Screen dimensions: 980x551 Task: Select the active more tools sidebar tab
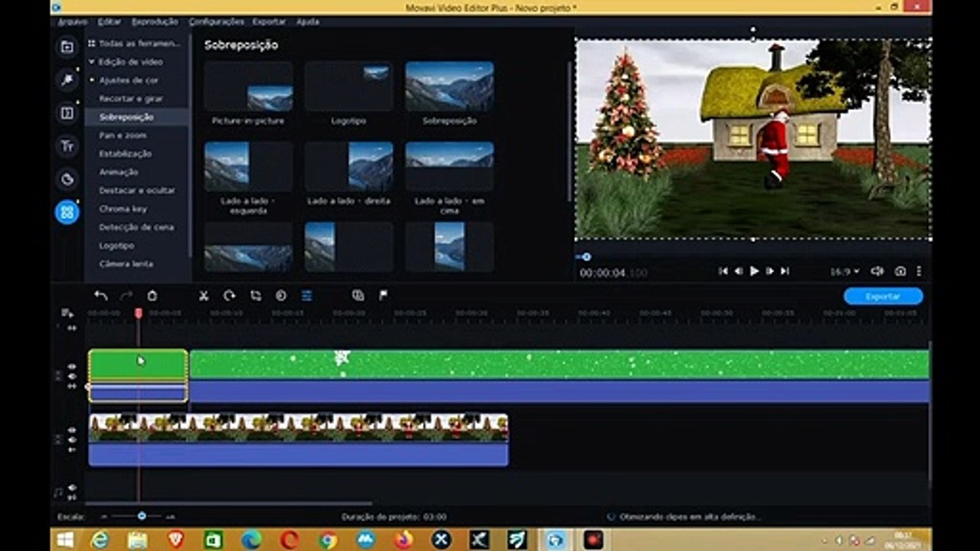(67, 212)
